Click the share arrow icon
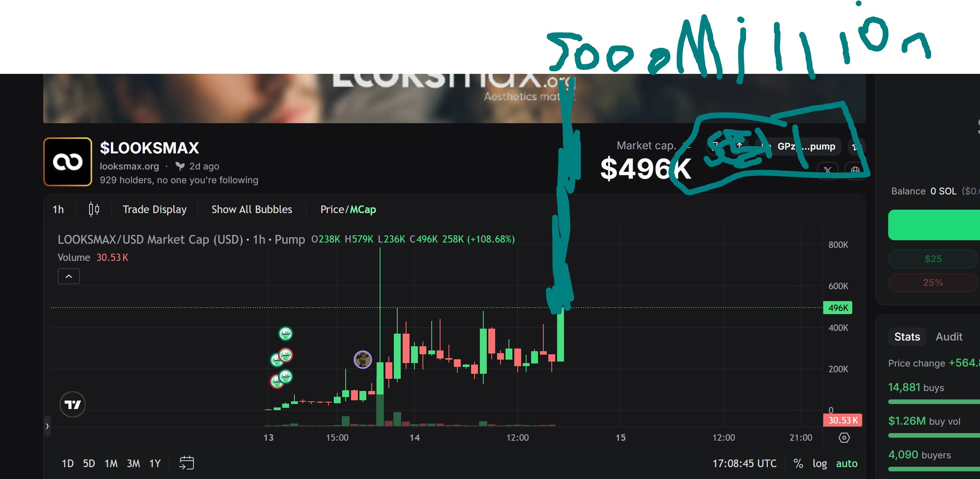980x479 pixels. click(739, 146)
